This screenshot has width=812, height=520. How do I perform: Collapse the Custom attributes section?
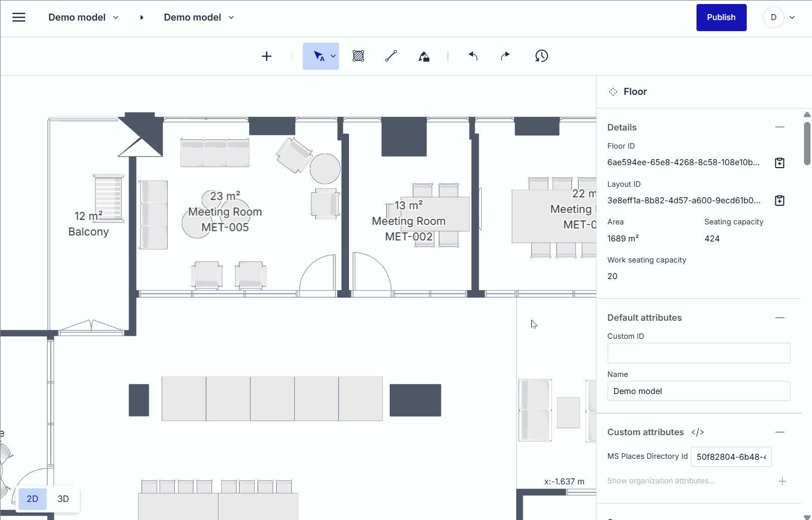pos(780,432)
